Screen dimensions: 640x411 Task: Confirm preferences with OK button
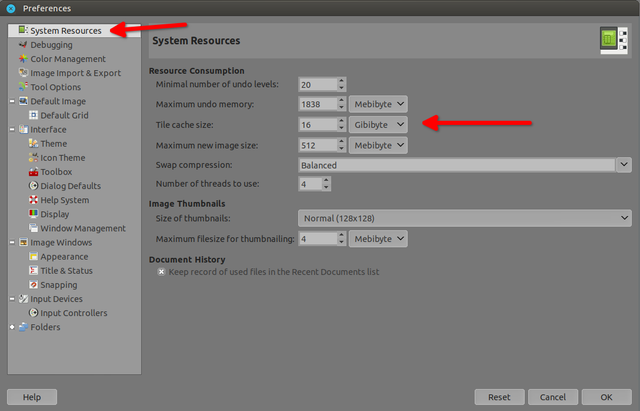coord(606,397)
